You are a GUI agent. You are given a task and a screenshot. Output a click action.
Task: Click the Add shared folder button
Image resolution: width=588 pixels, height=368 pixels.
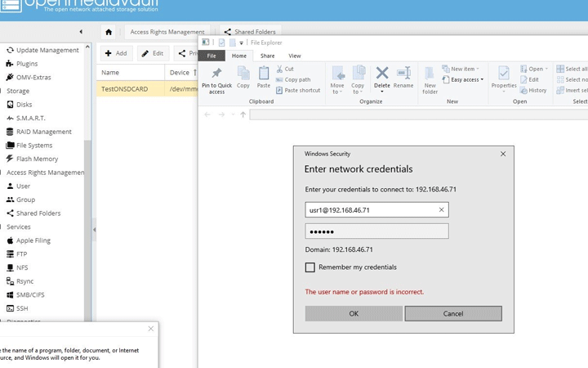(x=116, y=53)
